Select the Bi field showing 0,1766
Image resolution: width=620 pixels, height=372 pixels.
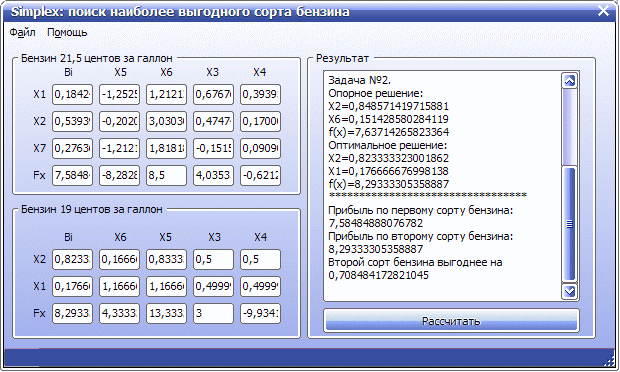[72, 286]
